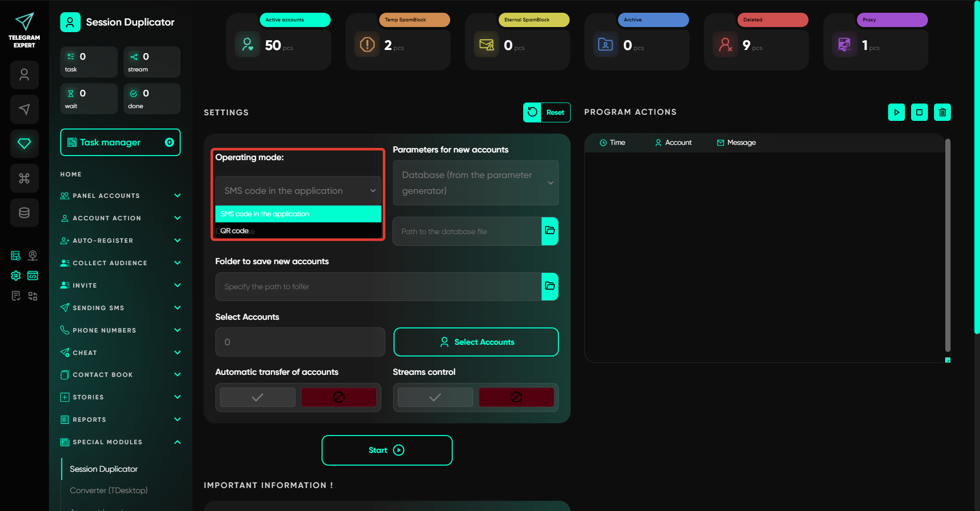Disable Streams control with red button
This screenshot has width=980, height=511.
[x=516, y=397]
